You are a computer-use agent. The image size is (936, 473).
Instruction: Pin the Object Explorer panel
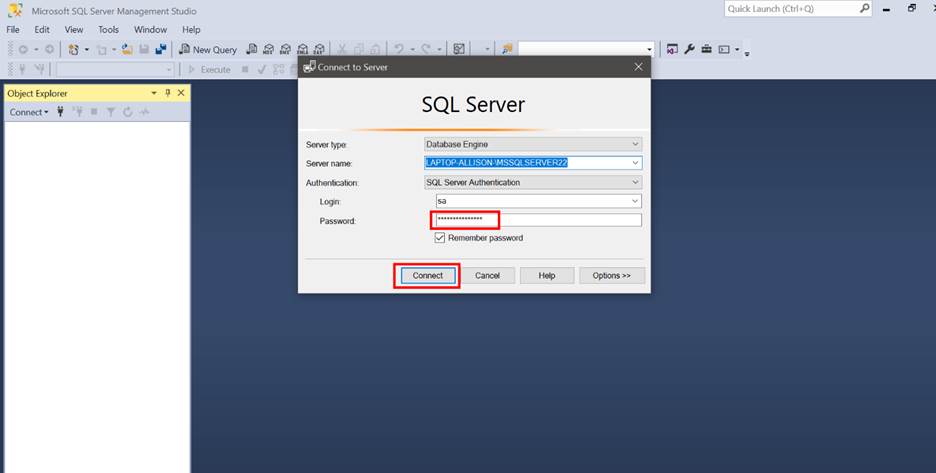(167, 93)
